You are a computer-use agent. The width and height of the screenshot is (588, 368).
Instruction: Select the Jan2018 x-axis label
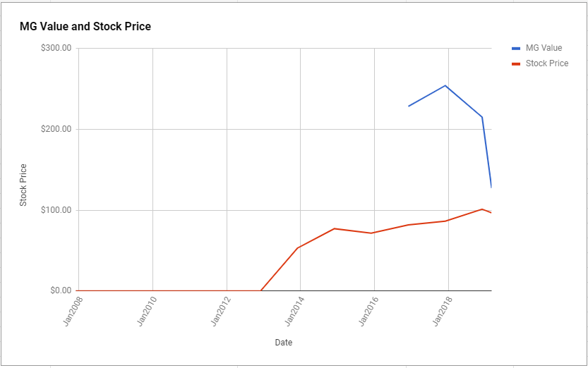[x=443, y=311]
